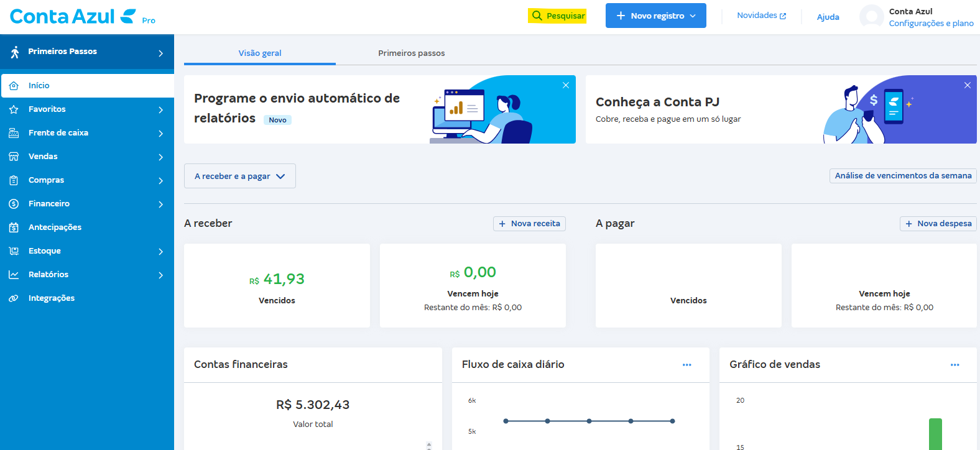This screenshot has width=980, height=450.
Task: Expand the Frente de caixa submenu chevron
Action: tap(160, 134)
